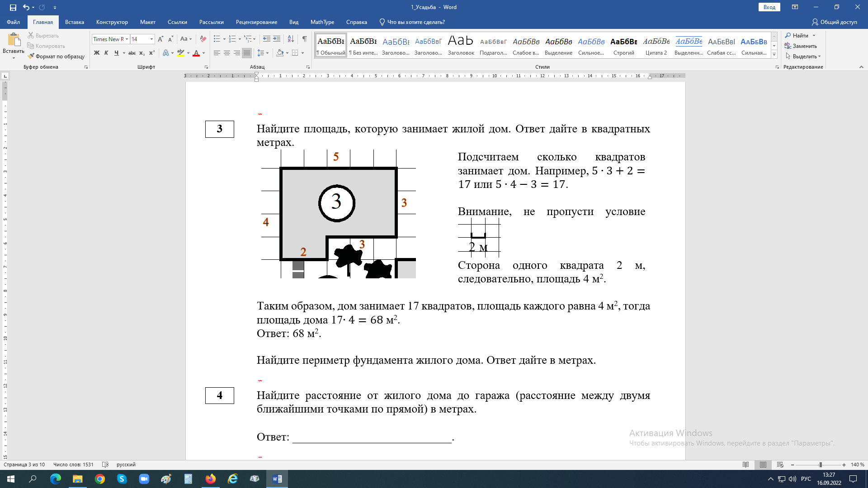Switch to the Рецензирование tab
The image size is (868, 488).
[256, 22]
